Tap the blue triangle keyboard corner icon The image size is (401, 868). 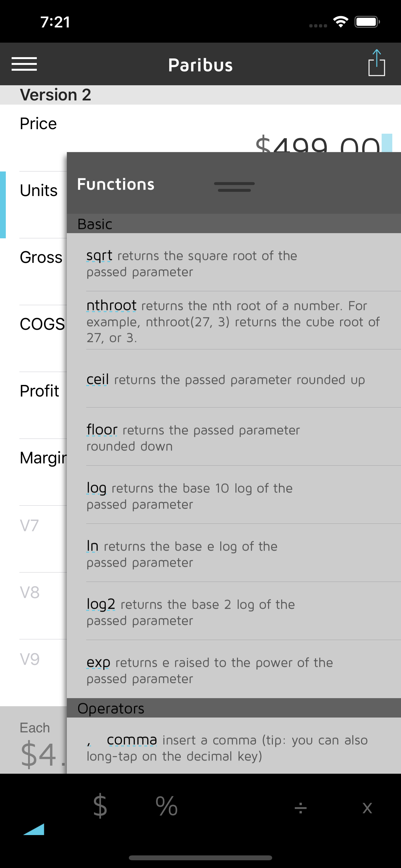coord(34,829)
